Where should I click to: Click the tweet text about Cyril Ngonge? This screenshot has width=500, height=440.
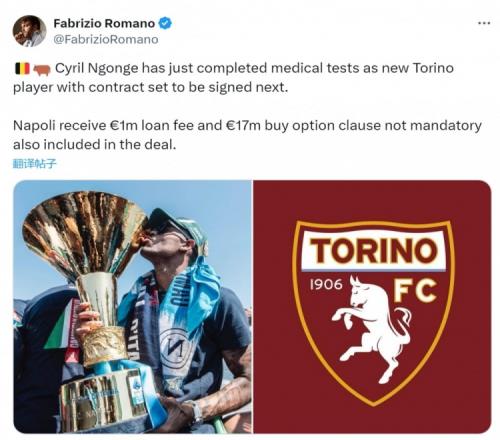tap(233, 77)
